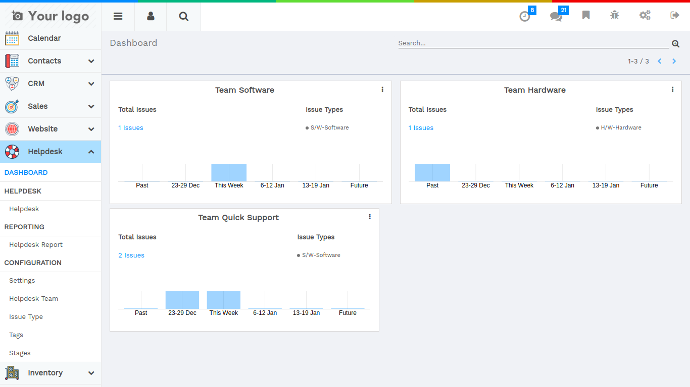Open Team Software card options menu
This screenshot has width=690, height=387.
[382, 90]
